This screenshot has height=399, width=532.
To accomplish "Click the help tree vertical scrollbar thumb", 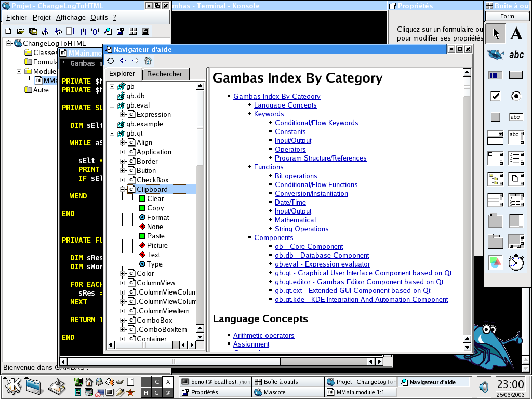I will pyautogui.click(x=200, y=128).
